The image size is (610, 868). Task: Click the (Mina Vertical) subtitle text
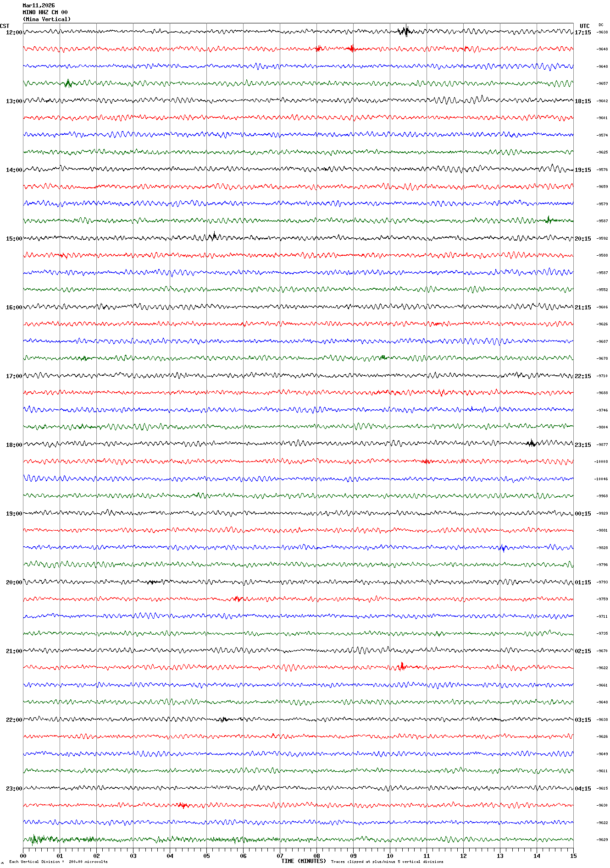tap(47, 19)
